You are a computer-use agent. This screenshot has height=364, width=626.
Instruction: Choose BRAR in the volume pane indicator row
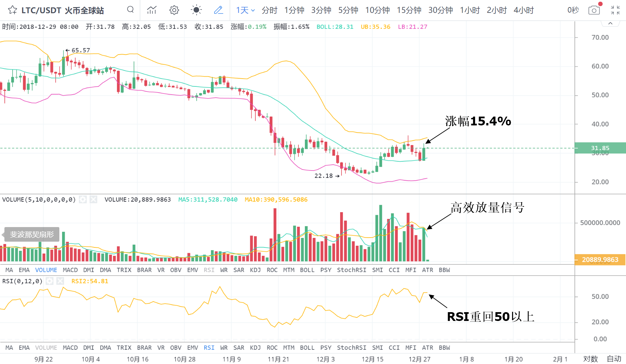click(144, 270)
